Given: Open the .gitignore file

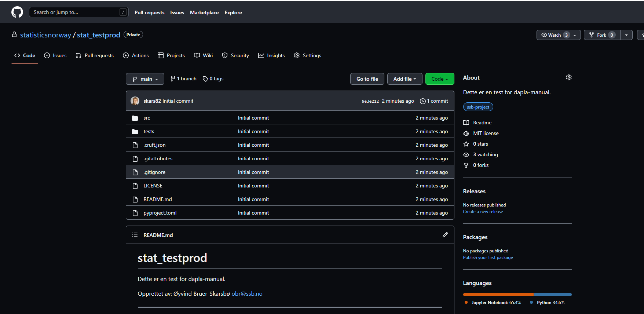Looking at the screenshot, I should (x=154, y=172).
